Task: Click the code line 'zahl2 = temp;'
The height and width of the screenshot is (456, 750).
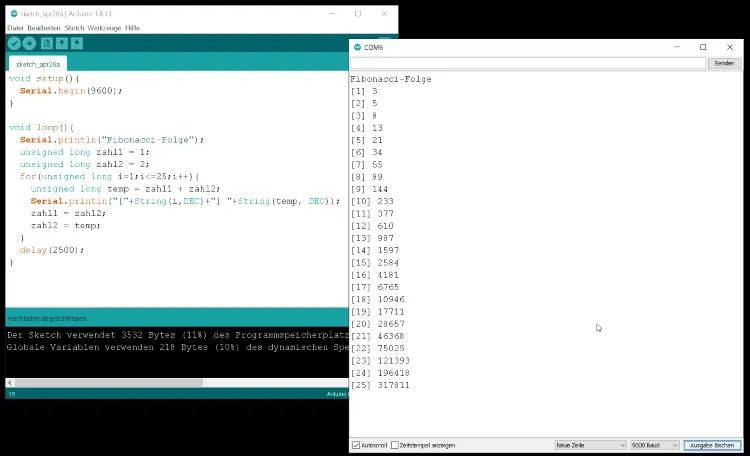Action: 66,225
